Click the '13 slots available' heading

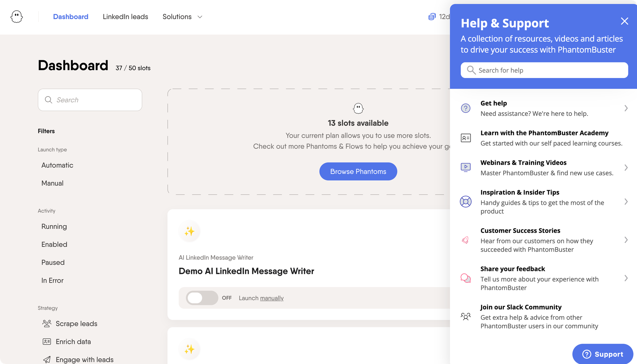pos(358,123)
